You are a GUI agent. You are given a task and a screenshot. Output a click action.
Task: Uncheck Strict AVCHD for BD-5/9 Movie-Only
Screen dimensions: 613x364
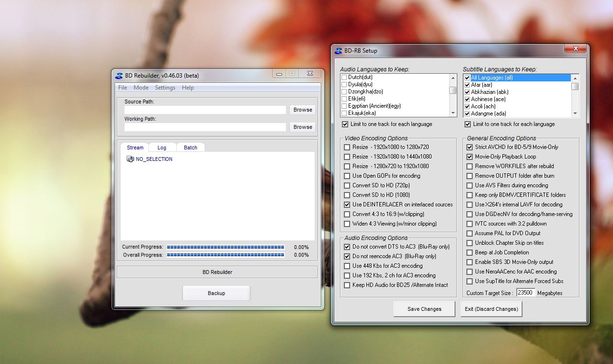[x=469, y=147]
